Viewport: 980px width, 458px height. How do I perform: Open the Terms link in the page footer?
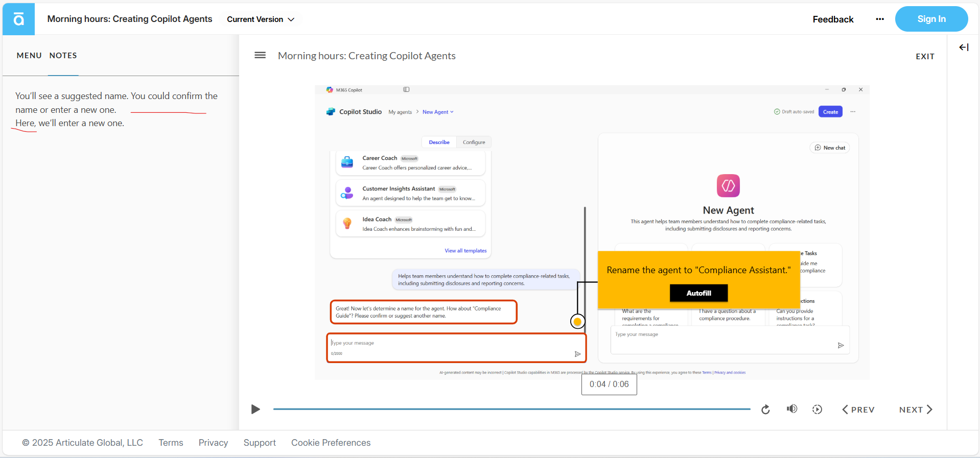(171, 443)
